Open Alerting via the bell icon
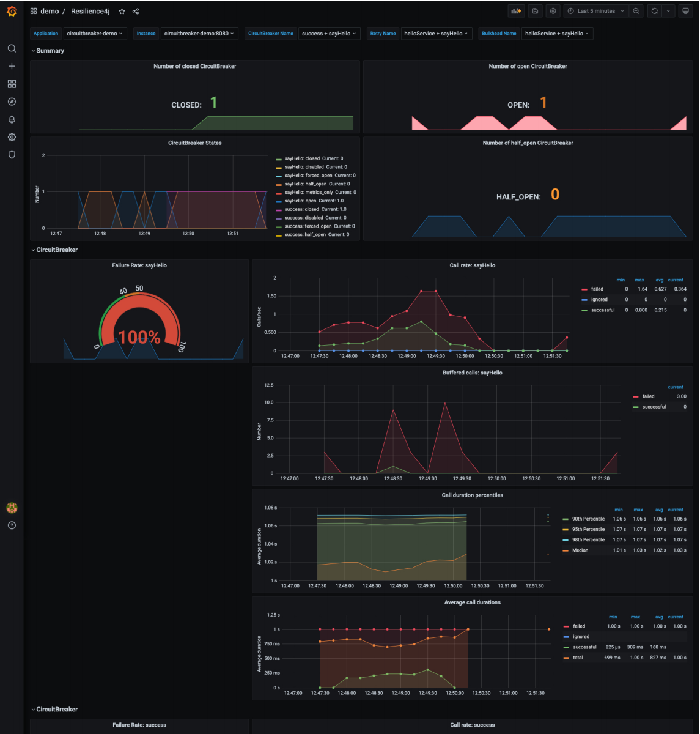Screen dimensions: 700x734 [x=12, y=119]
